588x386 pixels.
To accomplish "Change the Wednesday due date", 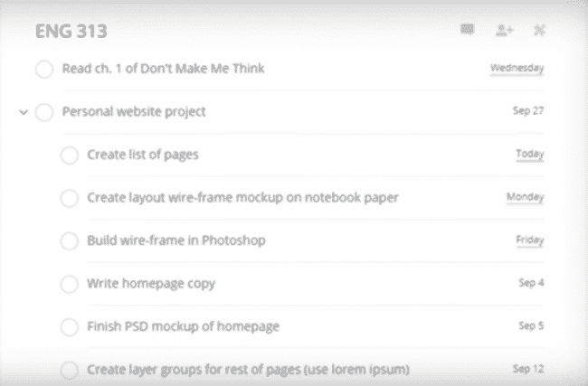I will [517, 68].
